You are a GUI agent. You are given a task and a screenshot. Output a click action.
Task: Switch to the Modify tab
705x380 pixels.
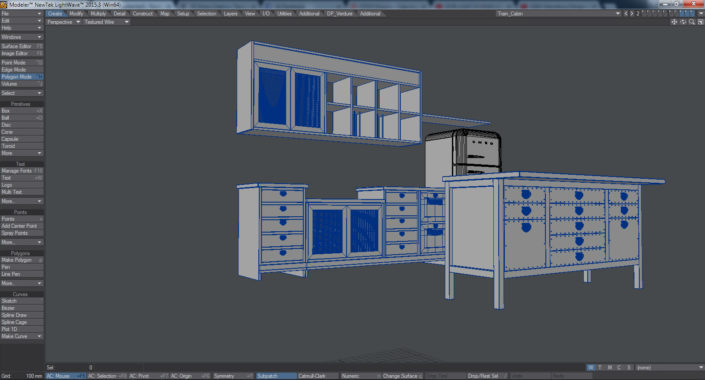click(x=76, y=13)
